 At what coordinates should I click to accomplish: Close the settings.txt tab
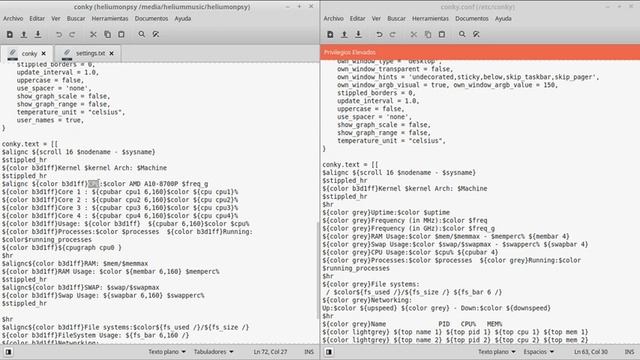pyautogui.click(x=111, y=53)
